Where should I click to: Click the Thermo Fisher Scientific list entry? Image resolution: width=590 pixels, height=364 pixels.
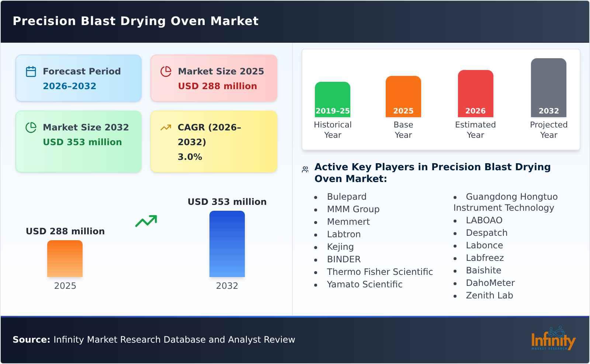(380, 272)
